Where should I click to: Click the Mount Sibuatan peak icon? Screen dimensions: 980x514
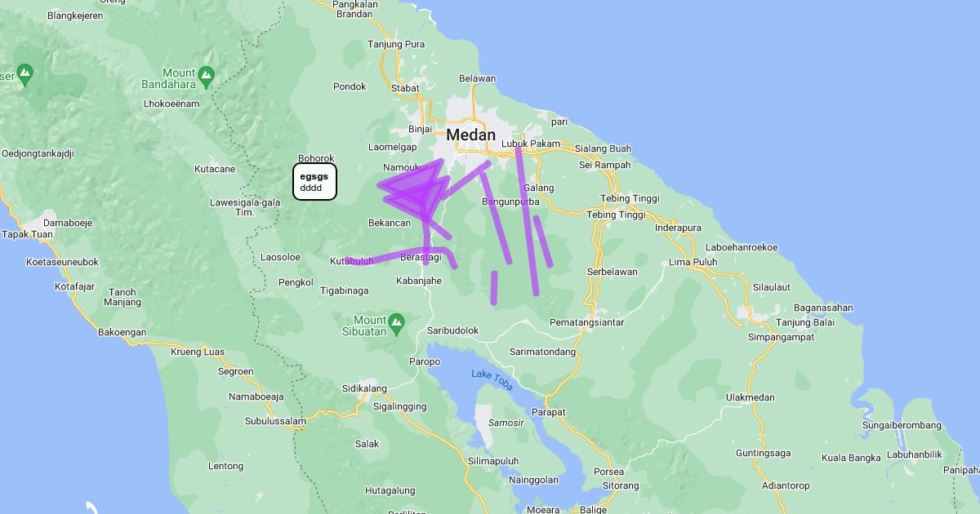click(x=396, y=321)
